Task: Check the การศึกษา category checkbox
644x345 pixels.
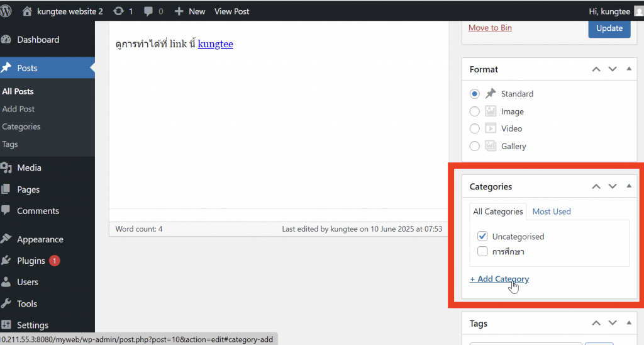Action: 482,252
